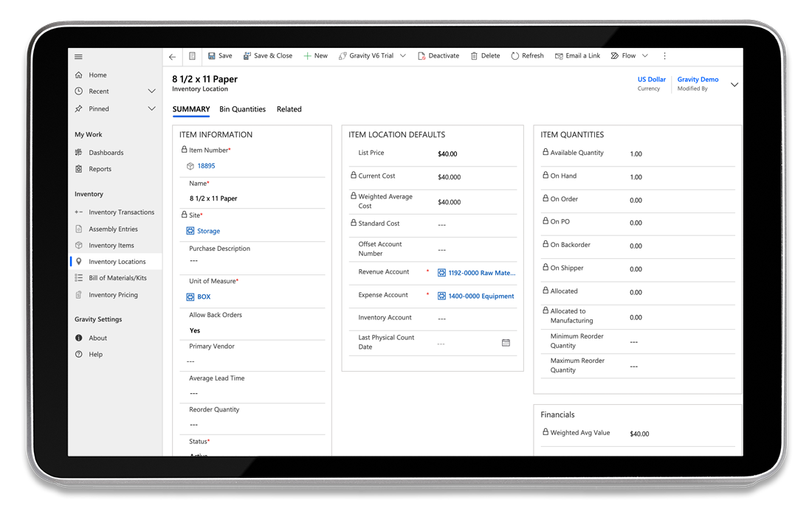Viewport: 812px width, 531px height.
Task: Switch to the SUMMARY tab
Action: (191, 109)
